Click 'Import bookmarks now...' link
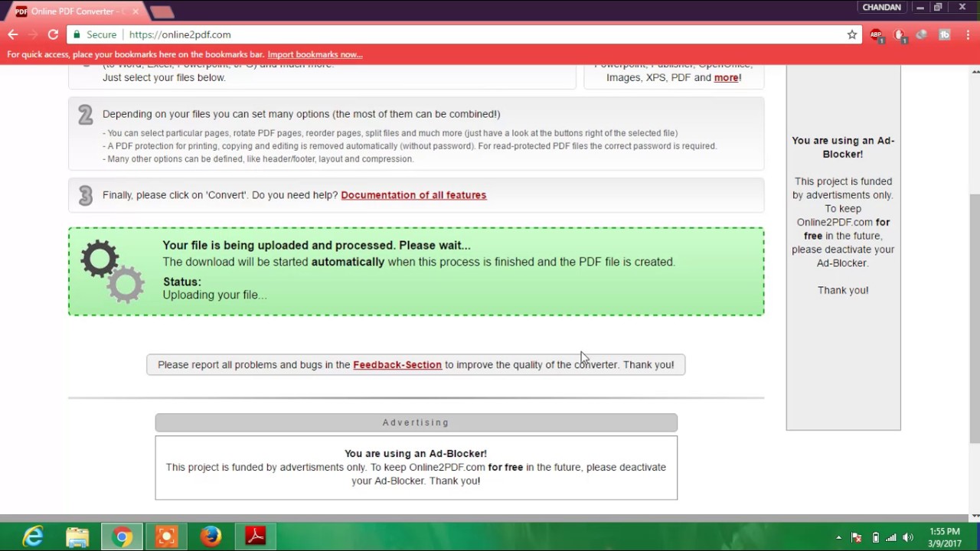 [315, 54]
